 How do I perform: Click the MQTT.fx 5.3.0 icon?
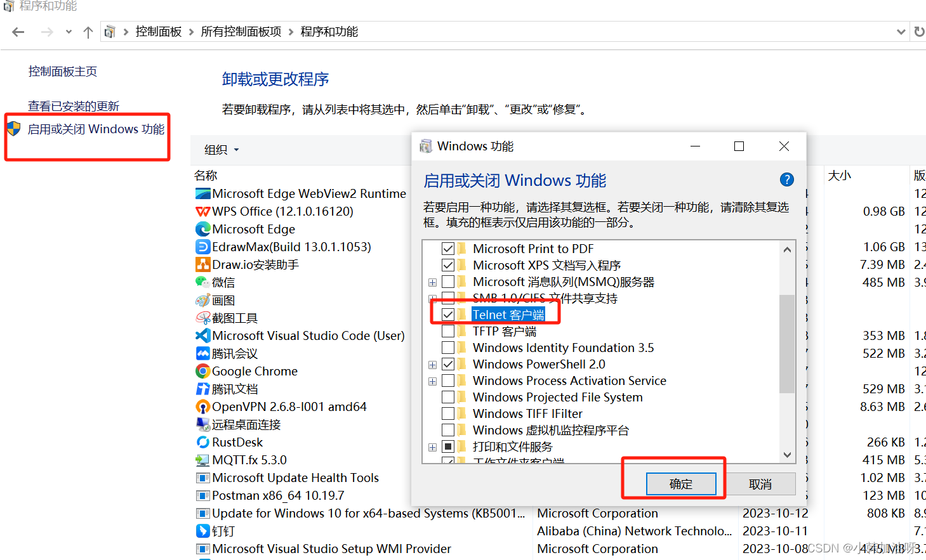click(x=203, y=460)
